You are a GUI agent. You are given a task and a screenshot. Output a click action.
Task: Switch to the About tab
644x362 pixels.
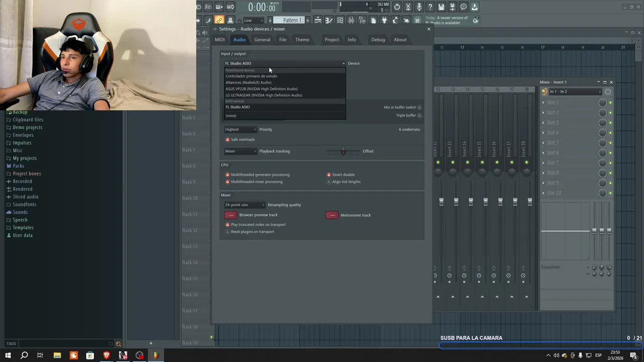[x=400, y=40]
